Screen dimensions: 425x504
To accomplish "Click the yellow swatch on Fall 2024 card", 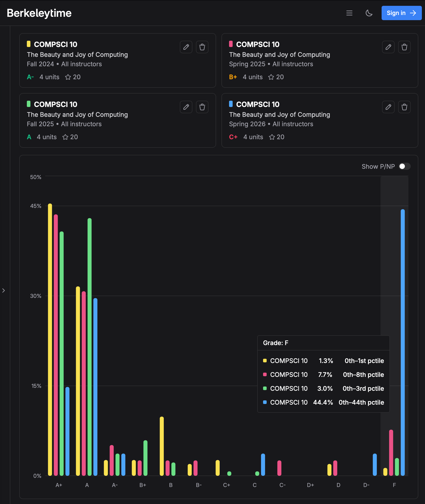I will tap(29, 44).
